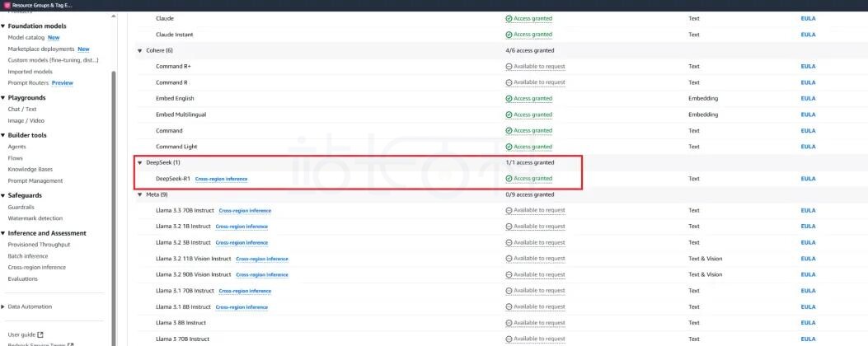Open EULA link for Llama 3.1 8B Instruct
The height and width of the screenshot is (346, 868).
point(808,306)
